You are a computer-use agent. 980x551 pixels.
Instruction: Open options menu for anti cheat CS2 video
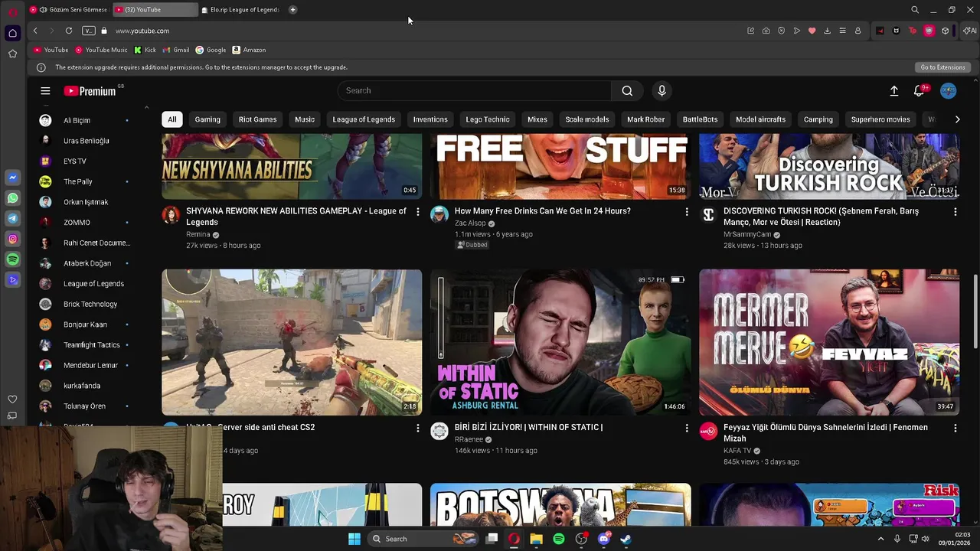417,428
